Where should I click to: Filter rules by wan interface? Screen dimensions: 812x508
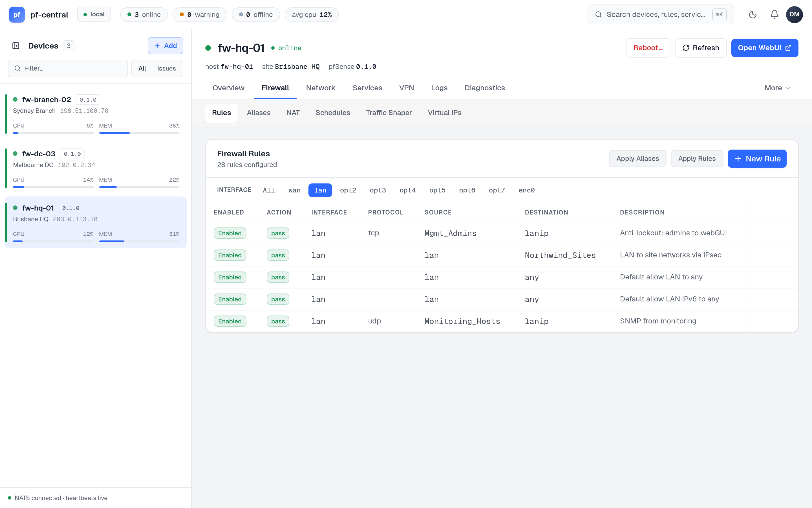(x=294, y=190)
